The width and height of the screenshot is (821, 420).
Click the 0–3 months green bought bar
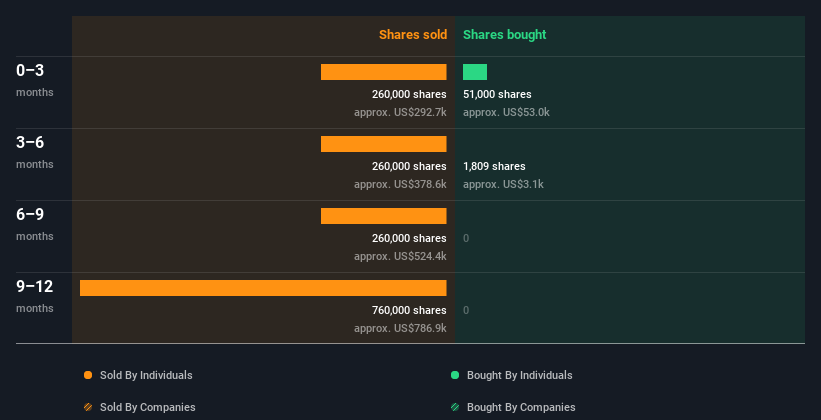(475, 72)
